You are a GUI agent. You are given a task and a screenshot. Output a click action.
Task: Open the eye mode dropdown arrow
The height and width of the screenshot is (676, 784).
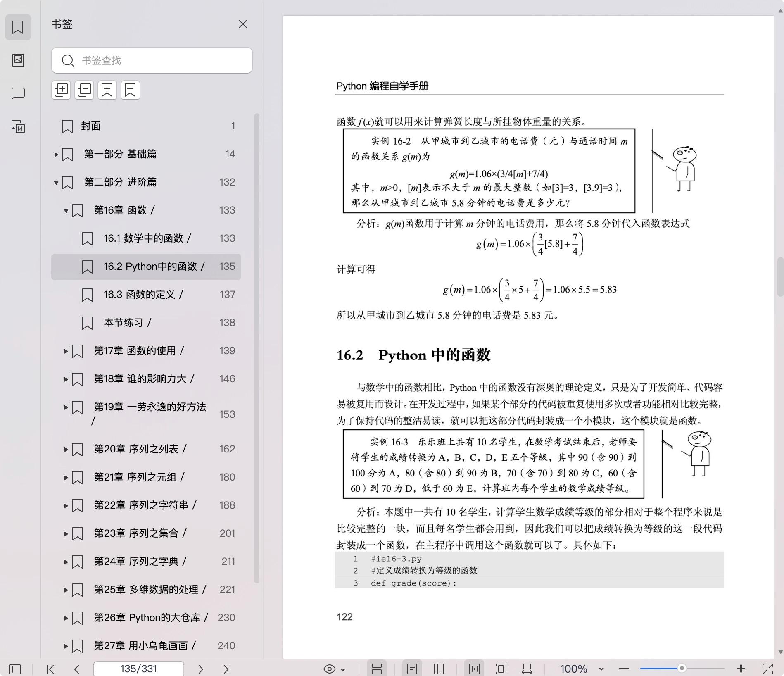(343, 669)
